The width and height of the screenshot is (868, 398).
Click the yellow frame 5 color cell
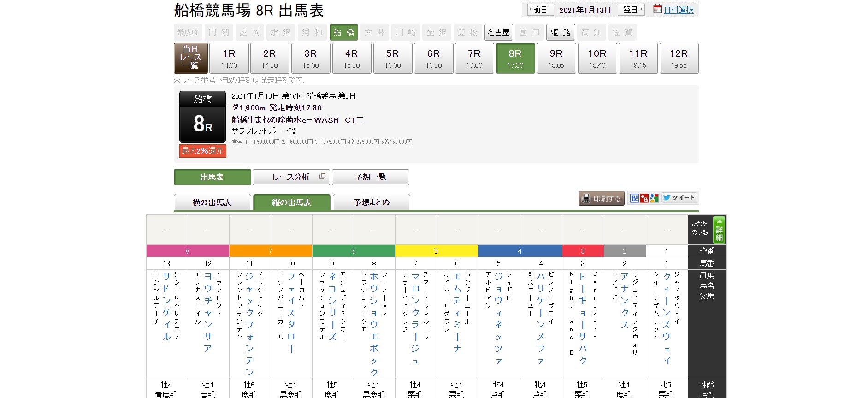tap(437, 251)
